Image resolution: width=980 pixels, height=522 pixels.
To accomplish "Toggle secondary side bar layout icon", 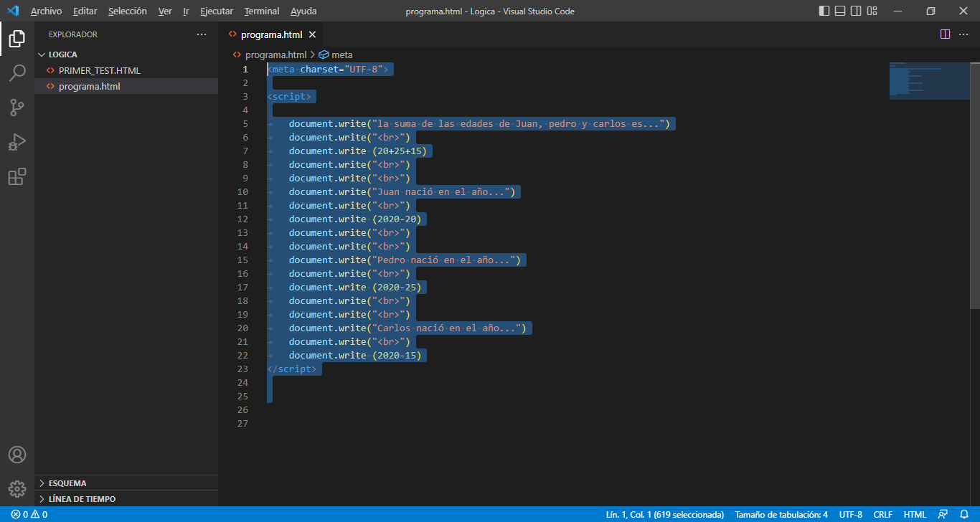I will point(856,11).
